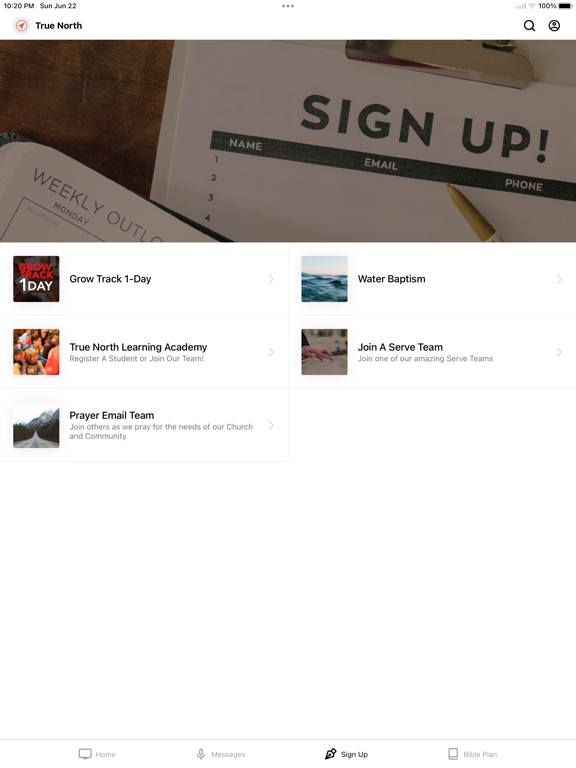Tap the Sign Up banner image
Viewport: 576px width, 768px height.
[288, 141]
